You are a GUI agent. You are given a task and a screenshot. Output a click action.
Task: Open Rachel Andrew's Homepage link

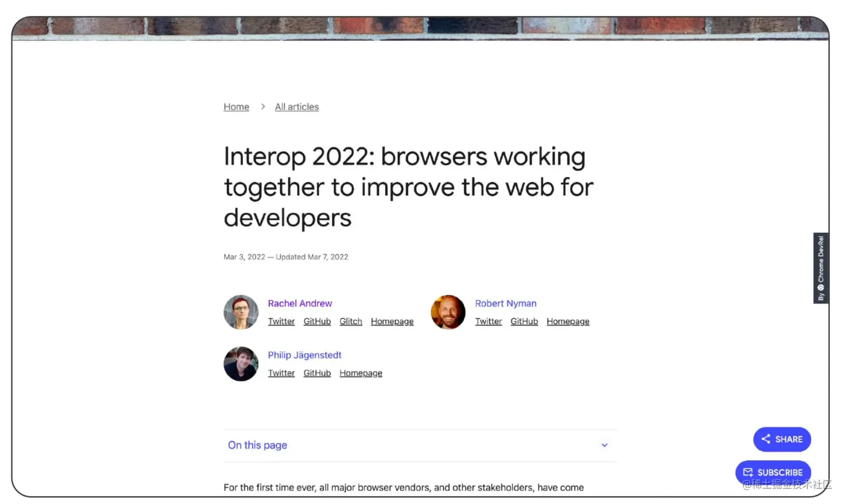pos(392,321)
